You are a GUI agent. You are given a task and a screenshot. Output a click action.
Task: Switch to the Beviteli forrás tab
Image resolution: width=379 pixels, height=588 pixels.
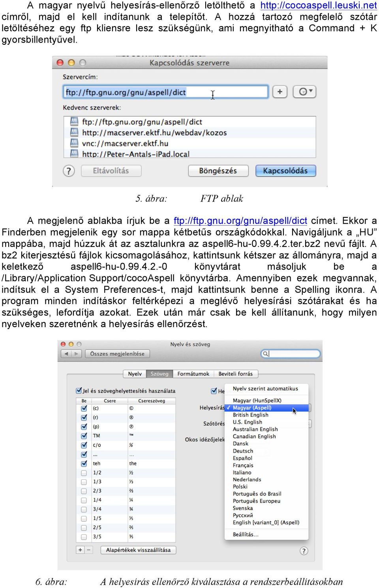(x=236, y=374)
